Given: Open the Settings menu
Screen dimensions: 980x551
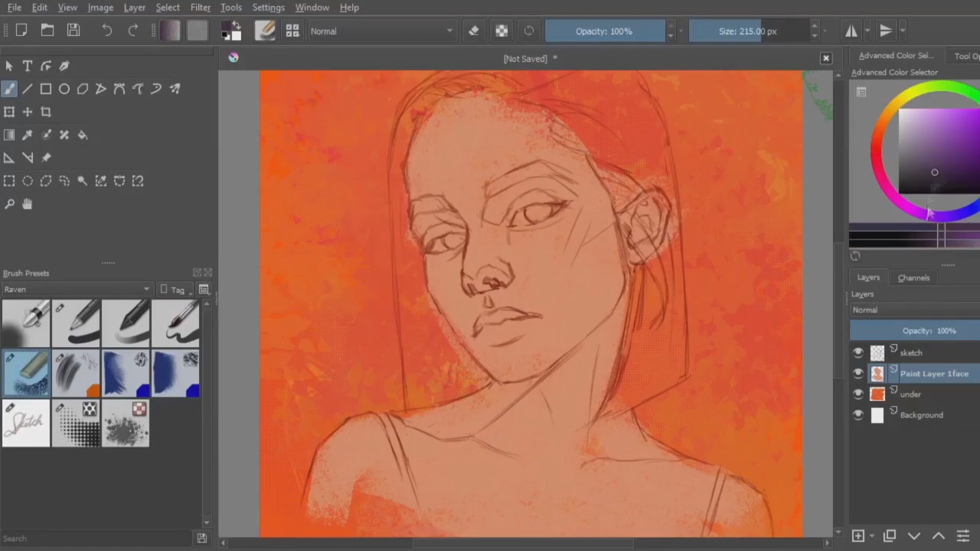Looking at the screenshot, I should [268, 7].
